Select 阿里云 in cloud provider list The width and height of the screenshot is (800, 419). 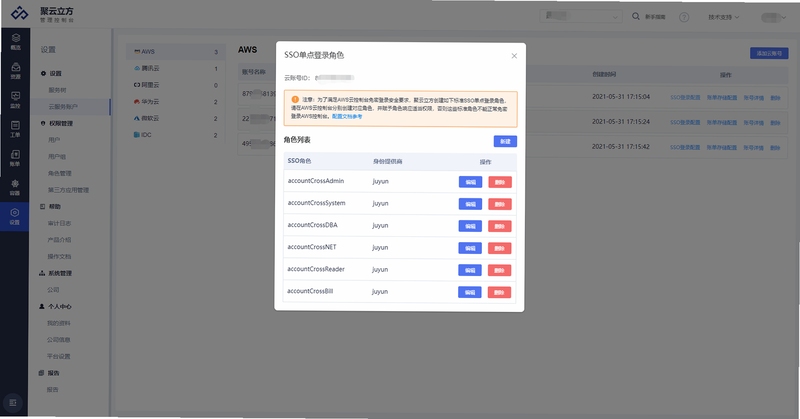coord(174,85)
